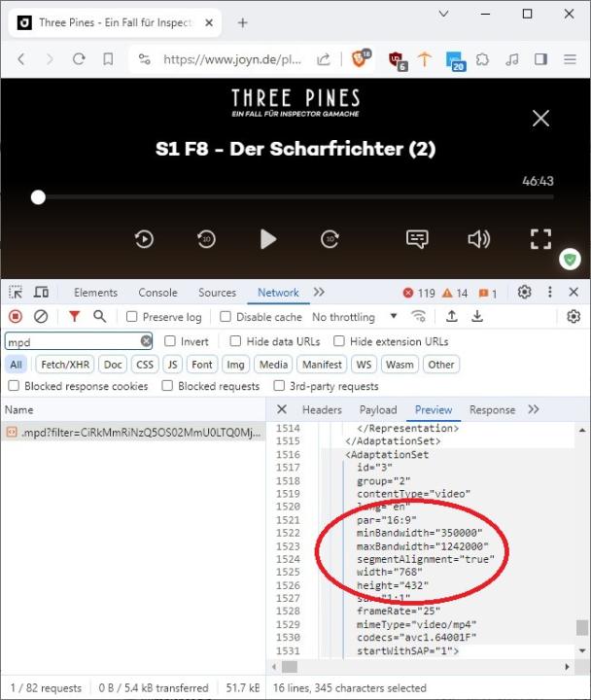Select the Network tab
The image size is (591, 700).
(278, 293)
